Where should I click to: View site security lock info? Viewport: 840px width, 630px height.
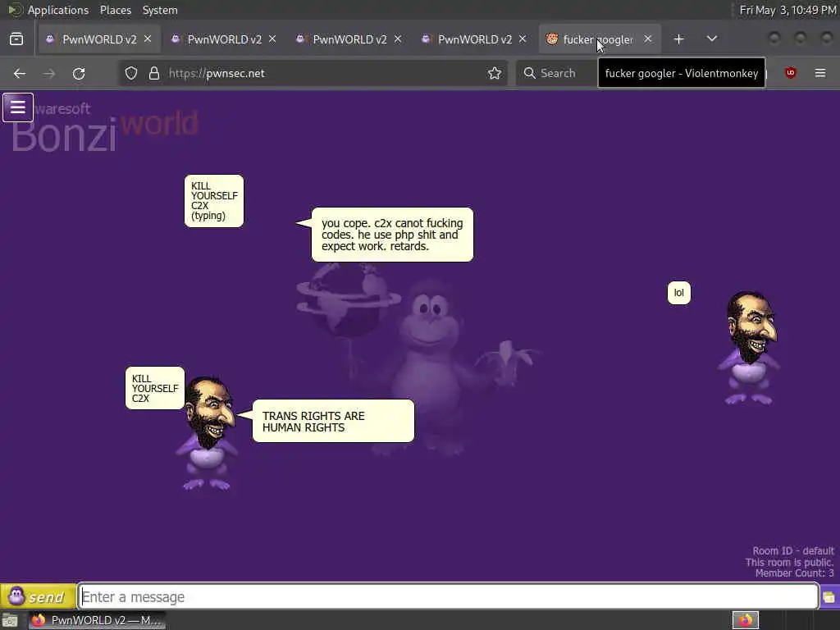click(x=154, y=73)
